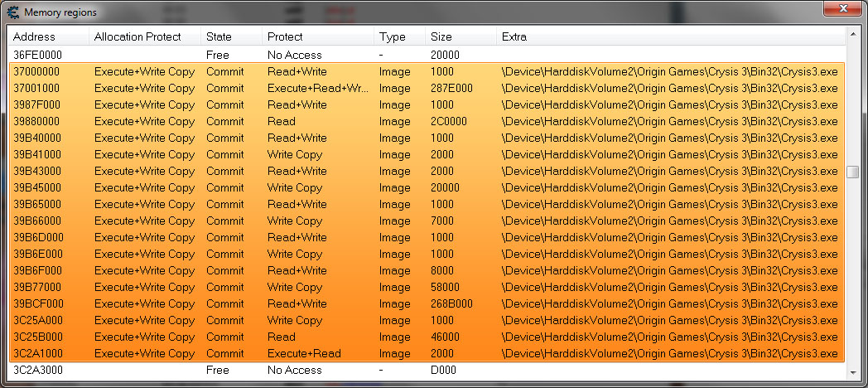Close the Memory regions window
This screenshot has height=388, width=868.
click(x=843, y=8)
